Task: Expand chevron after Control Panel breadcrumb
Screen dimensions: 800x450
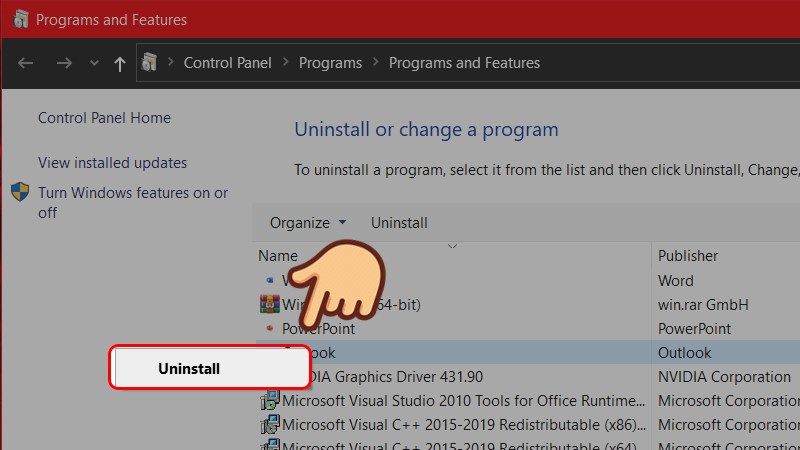Action: point(285,63)
